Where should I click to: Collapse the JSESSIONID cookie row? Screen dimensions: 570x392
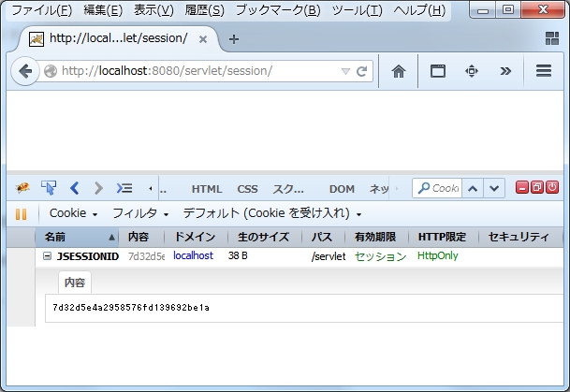point(47,256)
